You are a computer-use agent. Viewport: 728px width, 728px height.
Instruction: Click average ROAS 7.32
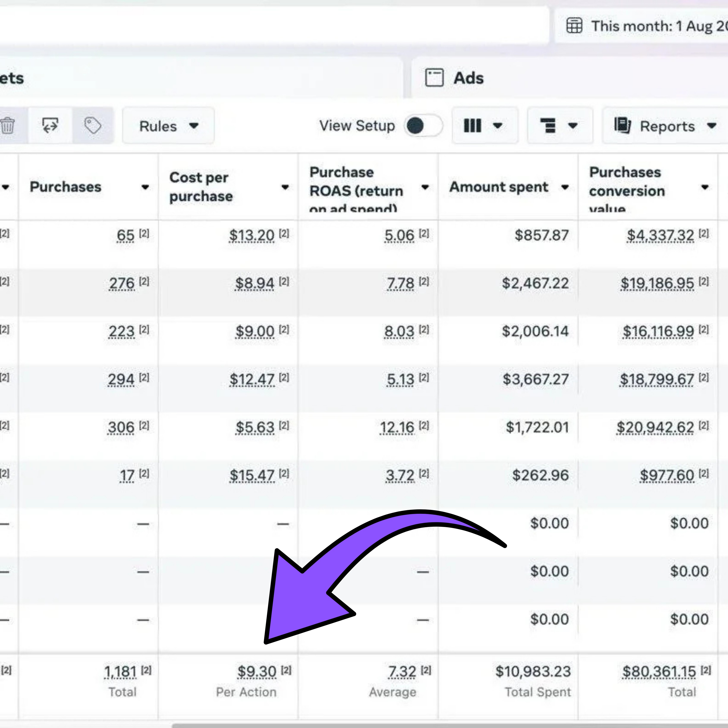pyautogui.click(x=402, y=671)
